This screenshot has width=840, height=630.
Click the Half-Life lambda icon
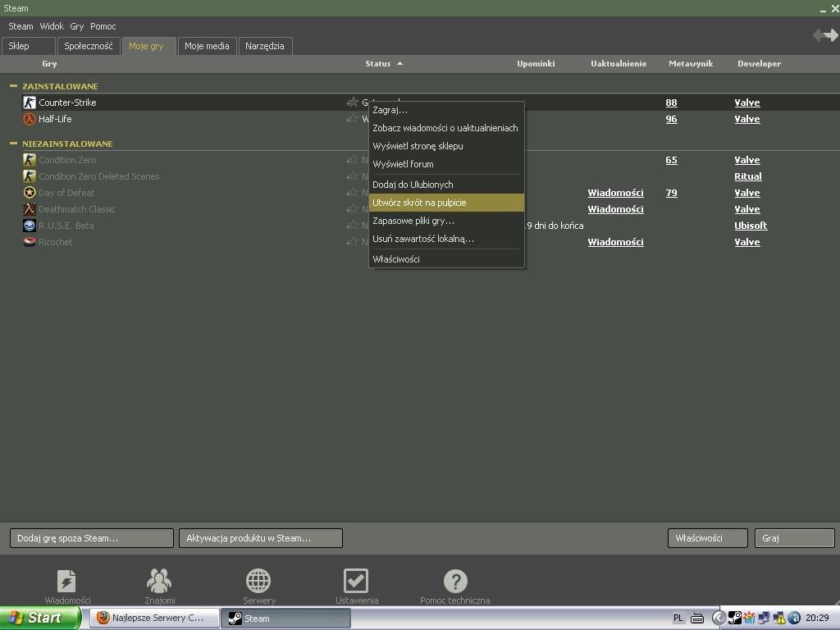click(30, 119)
